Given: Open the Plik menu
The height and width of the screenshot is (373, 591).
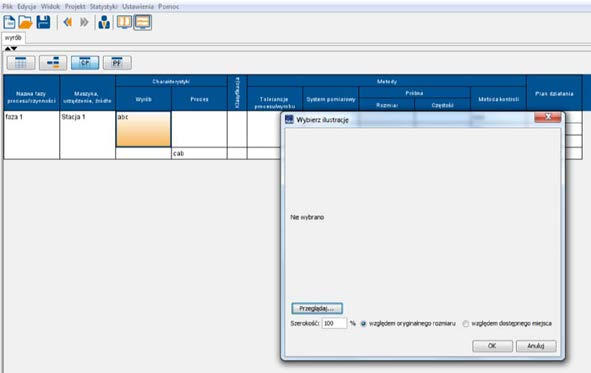Looking at the screenshot, I should coord(7,6).
